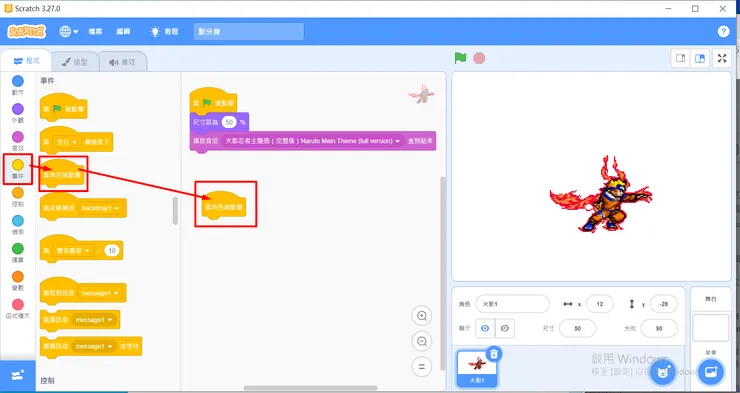
Task: Delete sprite 火影1 with trash icon
Action: (494, 353)
